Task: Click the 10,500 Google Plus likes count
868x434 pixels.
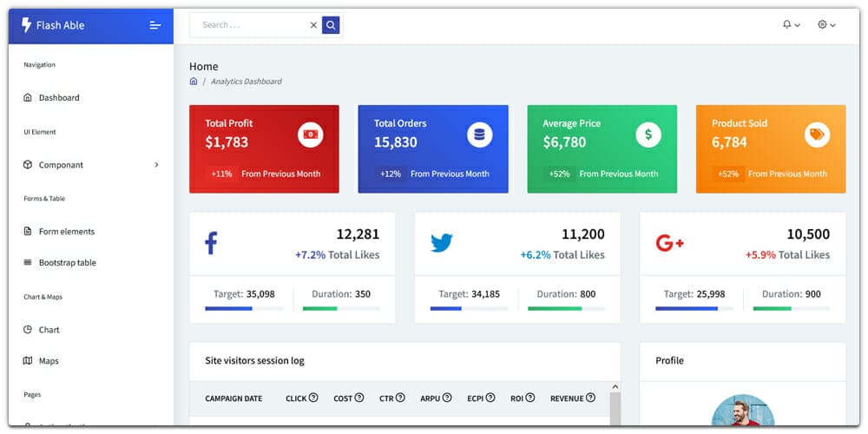Action: [808, 234]
